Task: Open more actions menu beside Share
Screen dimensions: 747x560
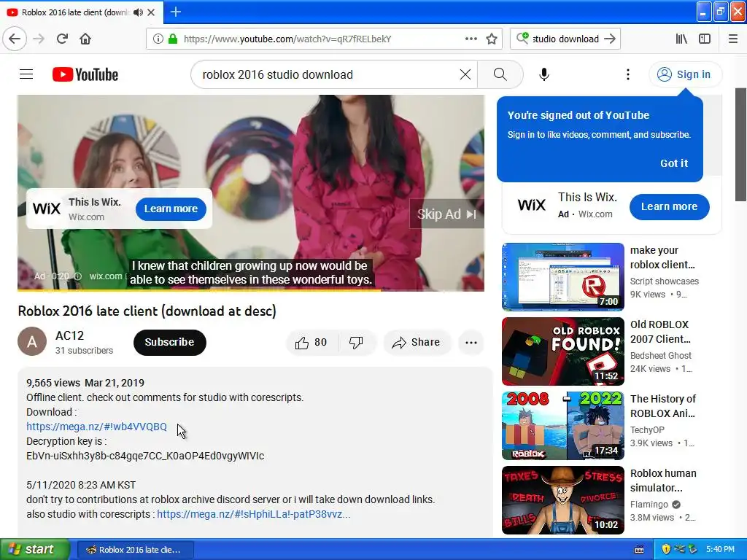Action: (471, 343)
